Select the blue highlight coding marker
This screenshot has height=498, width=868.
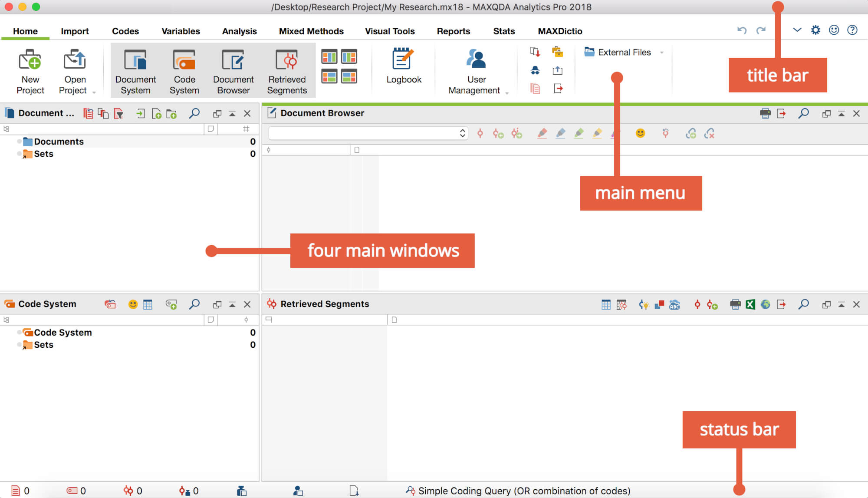[560, 133]
